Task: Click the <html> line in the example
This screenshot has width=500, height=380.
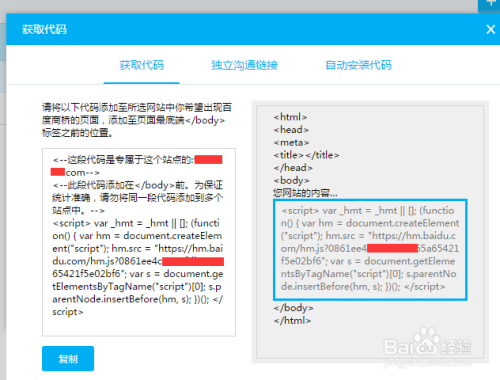Action: point(290,117)
